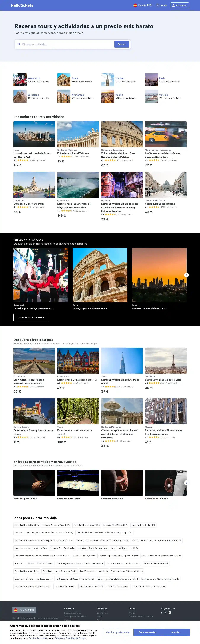200x644 pixels.
Task: Choose Solo necesarias cookies option
Action: click(148, 632)
